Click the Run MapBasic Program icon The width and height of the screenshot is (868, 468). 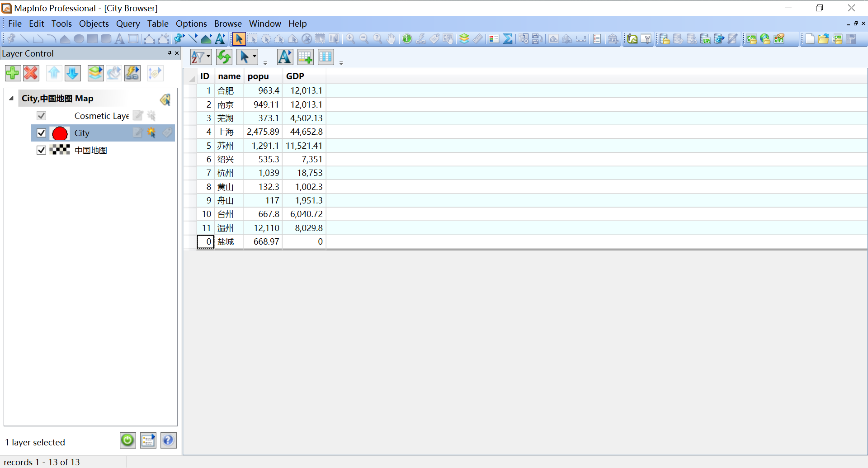(x=632, y=39)
